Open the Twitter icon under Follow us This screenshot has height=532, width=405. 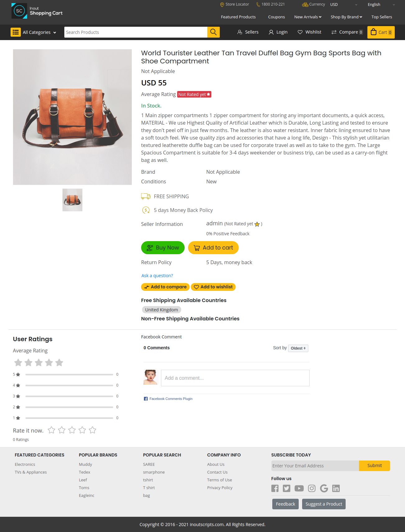coord(287,488)
